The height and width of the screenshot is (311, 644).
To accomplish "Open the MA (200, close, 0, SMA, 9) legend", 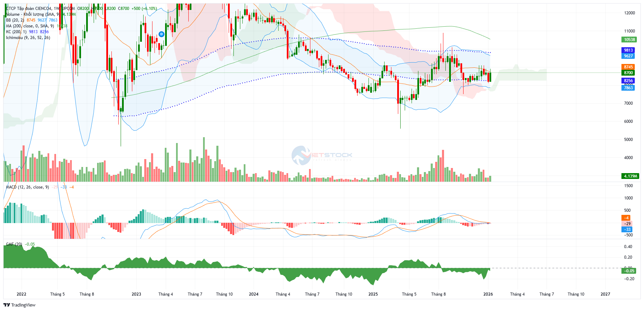I will [30, 26].
